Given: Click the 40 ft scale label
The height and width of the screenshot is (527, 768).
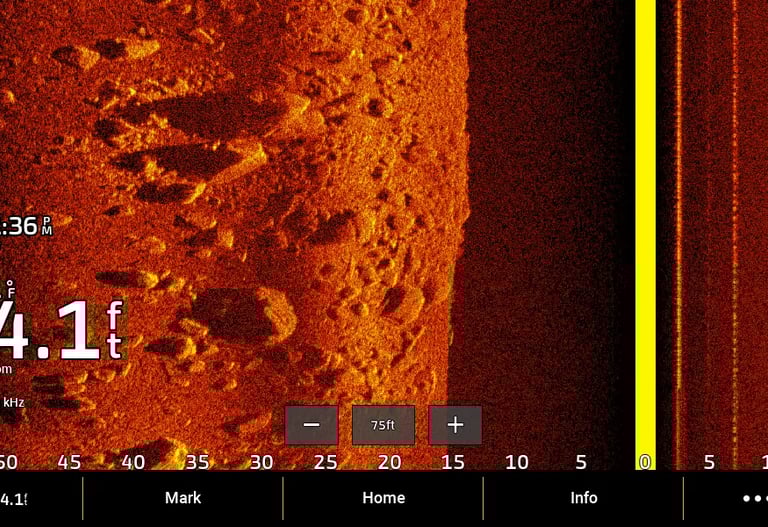Looking at the screenshot, I should click(x=133, y=462).
